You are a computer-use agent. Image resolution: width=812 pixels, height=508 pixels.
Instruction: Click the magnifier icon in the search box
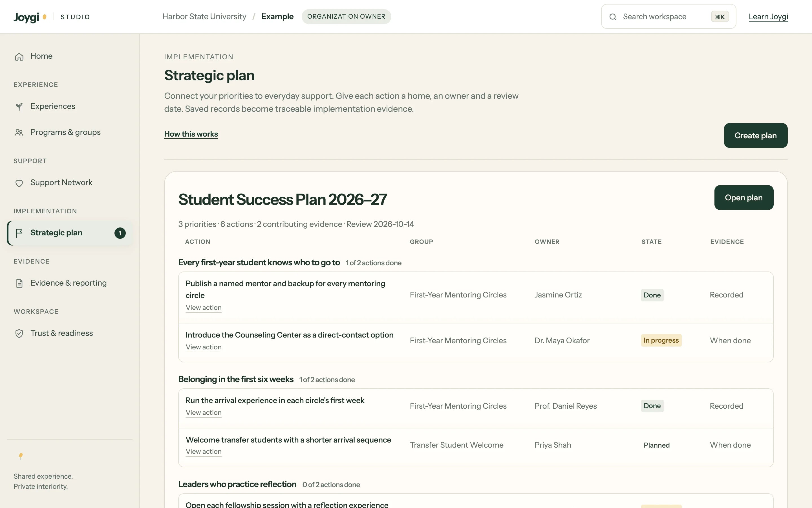pyautogui.click(x=613, y=17)
